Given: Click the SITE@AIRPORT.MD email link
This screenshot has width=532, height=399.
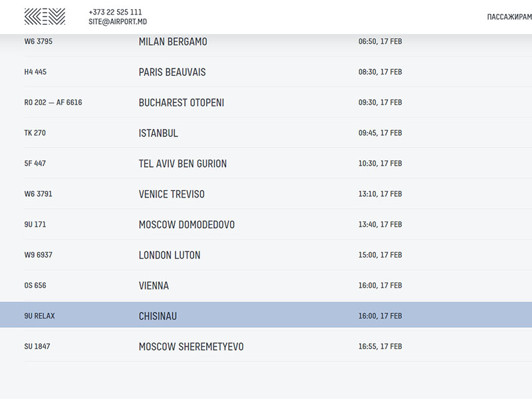Looking at the screenshot, I should tap(117, 21).
